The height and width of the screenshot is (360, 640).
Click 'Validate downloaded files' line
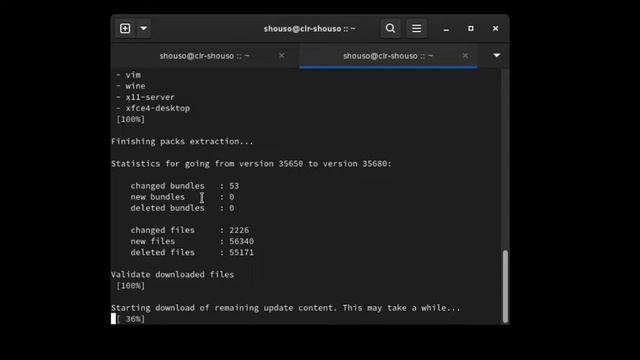173,275
